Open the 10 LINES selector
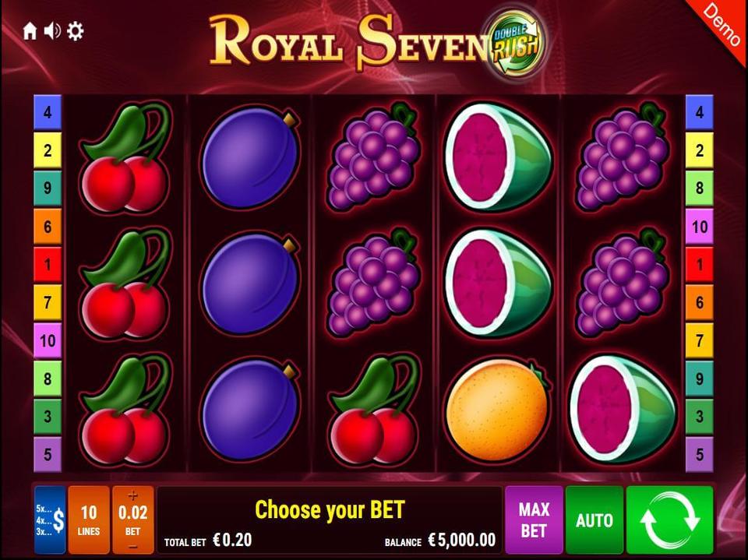 point(89,520)
